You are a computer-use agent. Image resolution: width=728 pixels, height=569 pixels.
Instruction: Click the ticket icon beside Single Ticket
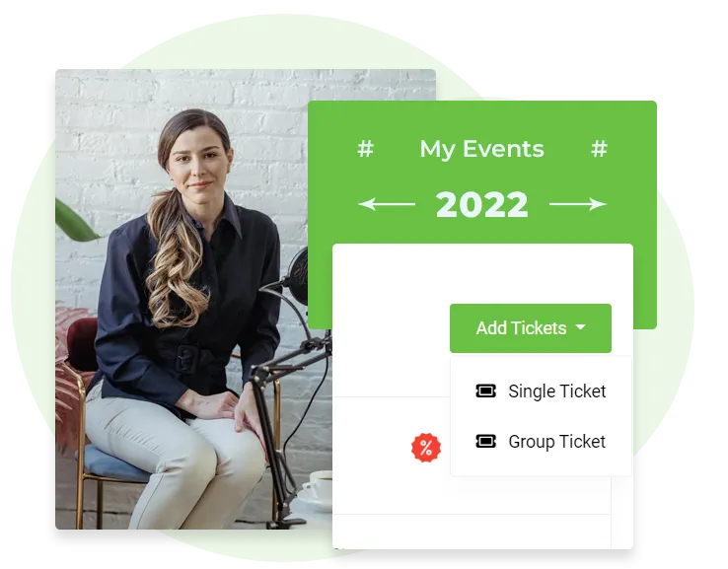[485, 391]
